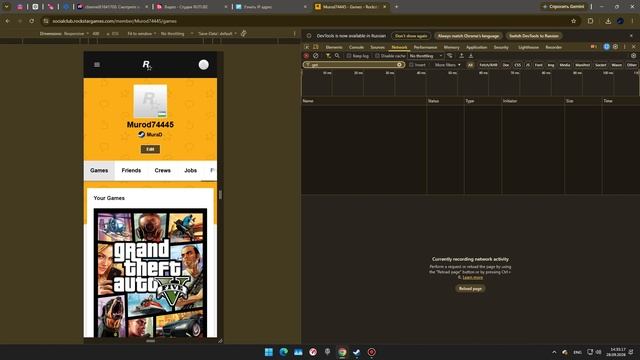The height and width of the screenshot is (360, 640).
Task: Click Always match Chrome's language
Action: [468, 36]
